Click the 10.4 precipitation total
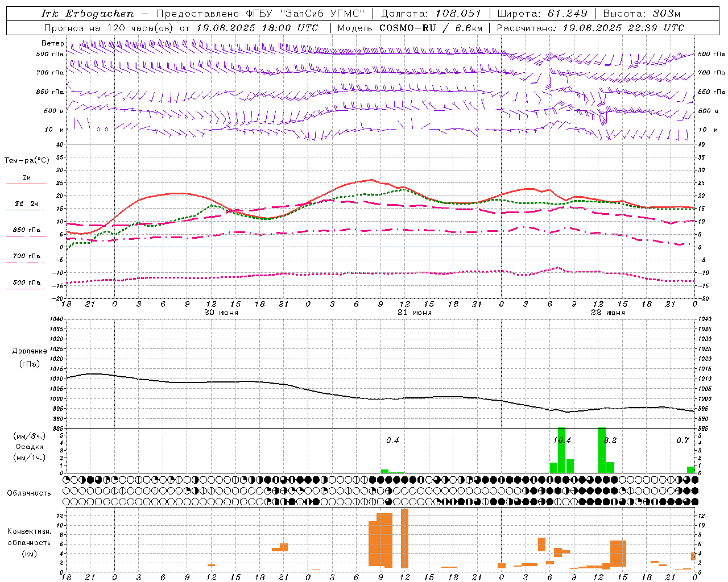 pos(562,440)
